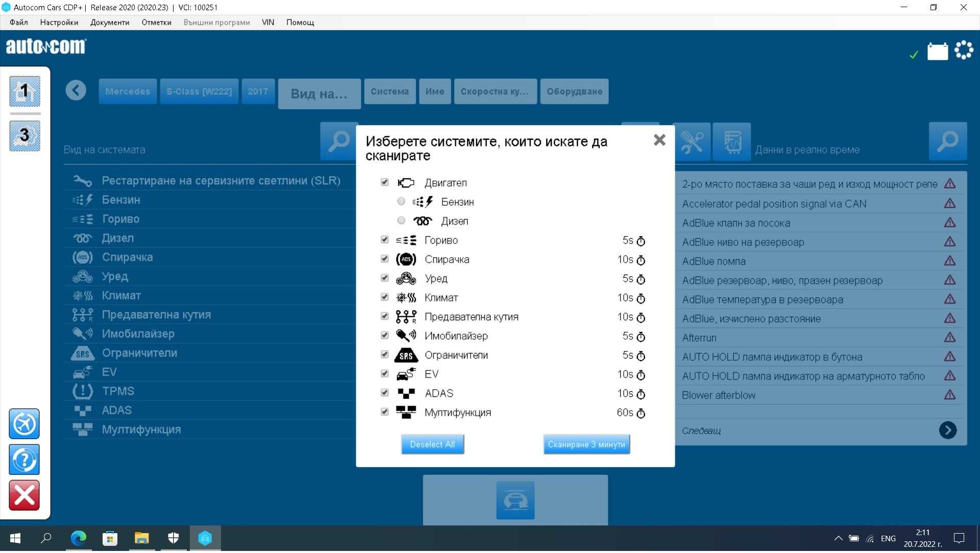Click the timer icon next to Мултифункция
The width and height of the screenshot is (980, 553).
click(641, 414)
